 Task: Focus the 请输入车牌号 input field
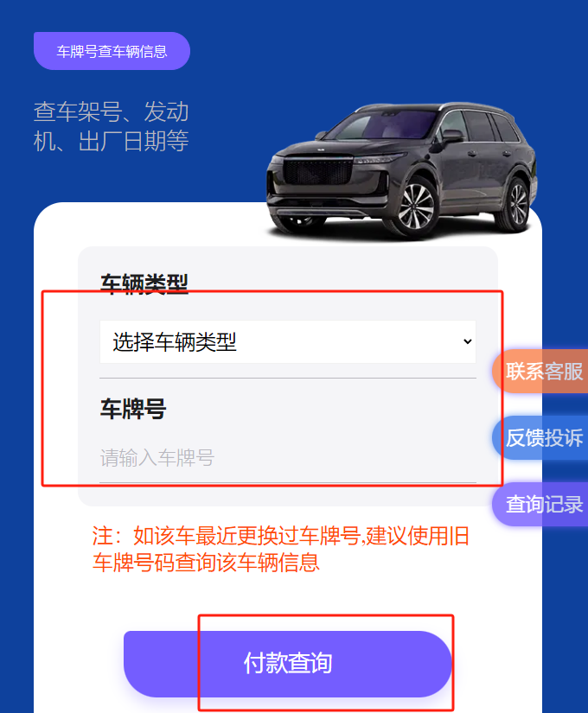[x=288, y=458]
